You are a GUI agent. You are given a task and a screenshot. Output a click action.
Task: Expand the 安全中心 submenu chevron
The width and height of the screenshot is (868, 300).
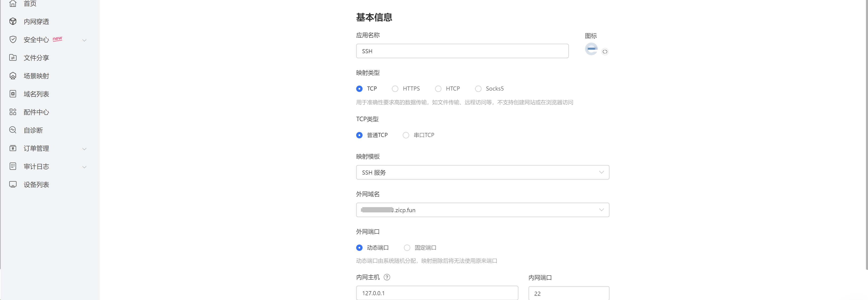[x=84, y=40]
